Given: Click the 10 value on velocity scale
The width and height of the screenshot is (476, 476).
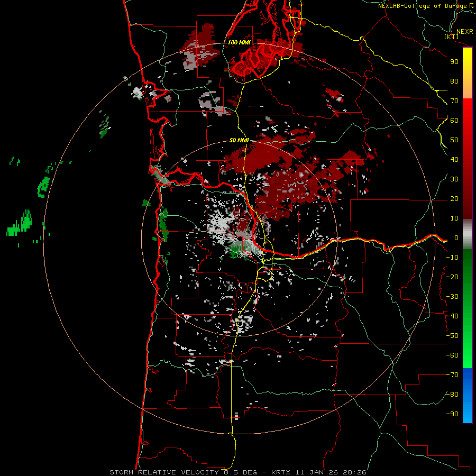Looking at the screenshot, I should click(x=454, y=218).
